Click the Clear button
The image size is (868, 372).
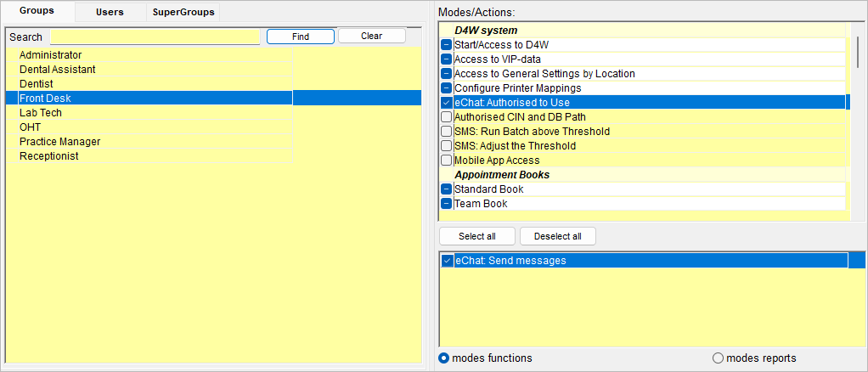pyautogui.click(x=371, y=36)
